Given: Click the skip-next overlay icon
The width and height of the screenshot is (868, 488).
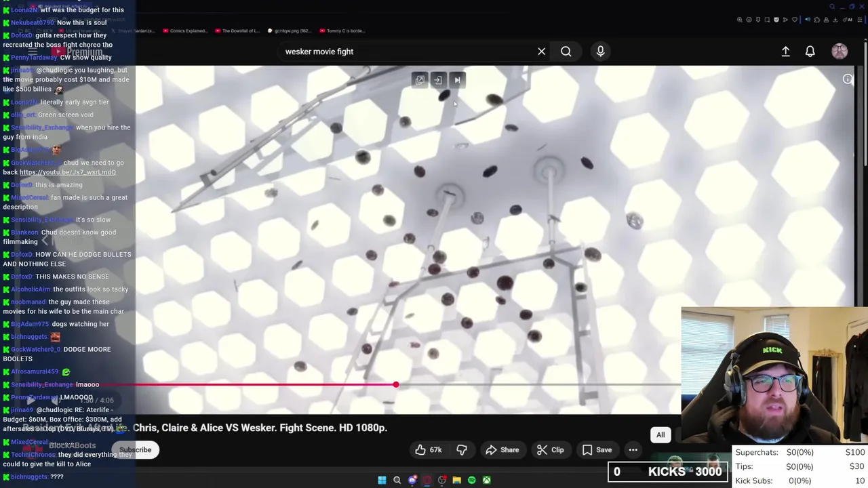Looking at the screenshot, I should [457, 80].
